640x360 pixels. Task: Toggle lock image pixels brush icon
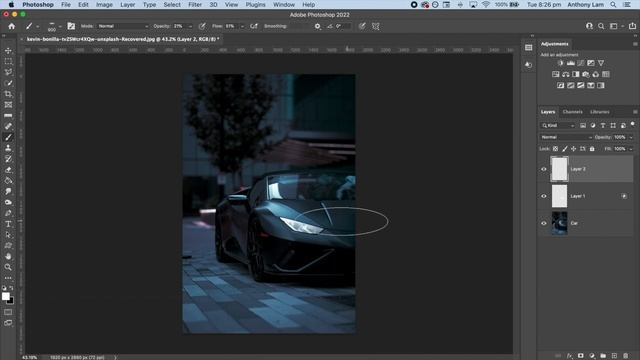[564, 149]
